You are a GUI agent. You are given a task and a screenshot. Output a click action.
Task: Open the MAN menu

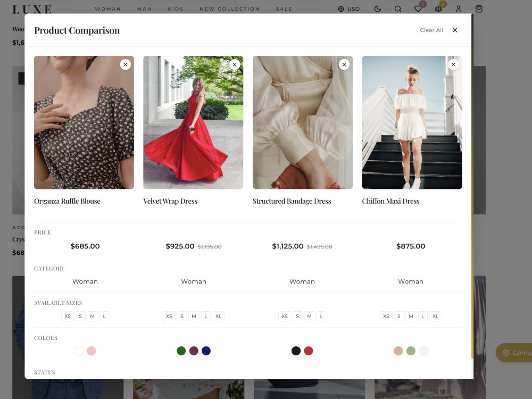(x=144, y=9)
